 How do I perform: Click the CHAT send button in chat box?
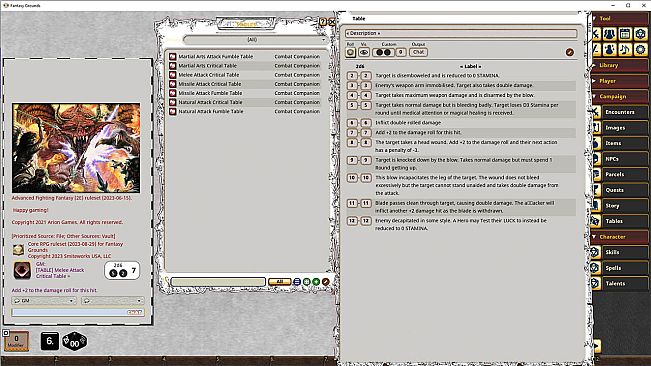135,312
